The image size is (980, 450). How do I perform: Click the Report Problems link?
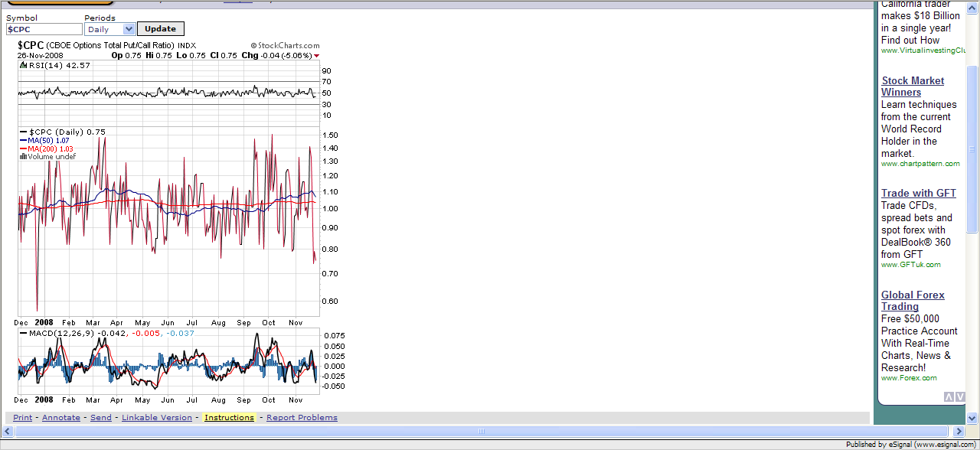pos(302,418)
